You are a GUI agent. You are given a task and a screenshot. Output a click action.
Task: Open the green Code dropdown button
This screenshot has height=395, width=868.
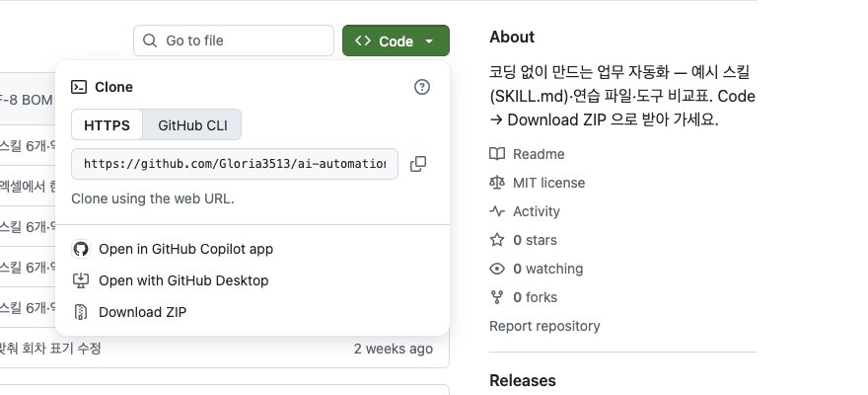click(396, 40)
